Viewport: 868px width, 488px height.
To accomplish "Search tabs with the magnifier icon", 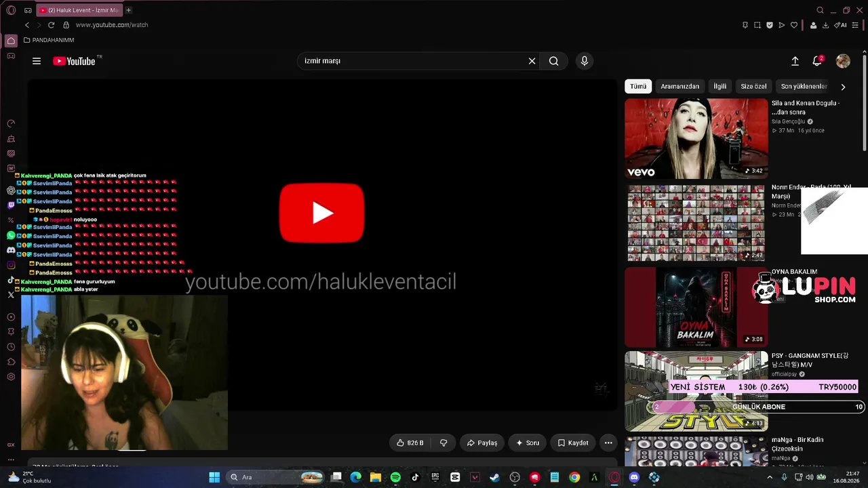I will [x=820, y=10].
